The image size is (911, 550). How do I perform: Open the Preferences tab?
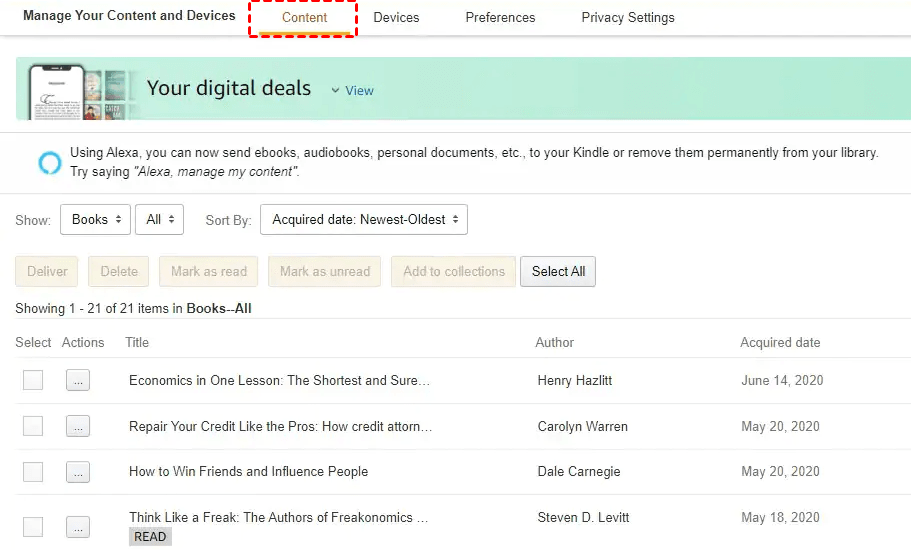click(x=500, y=17)
